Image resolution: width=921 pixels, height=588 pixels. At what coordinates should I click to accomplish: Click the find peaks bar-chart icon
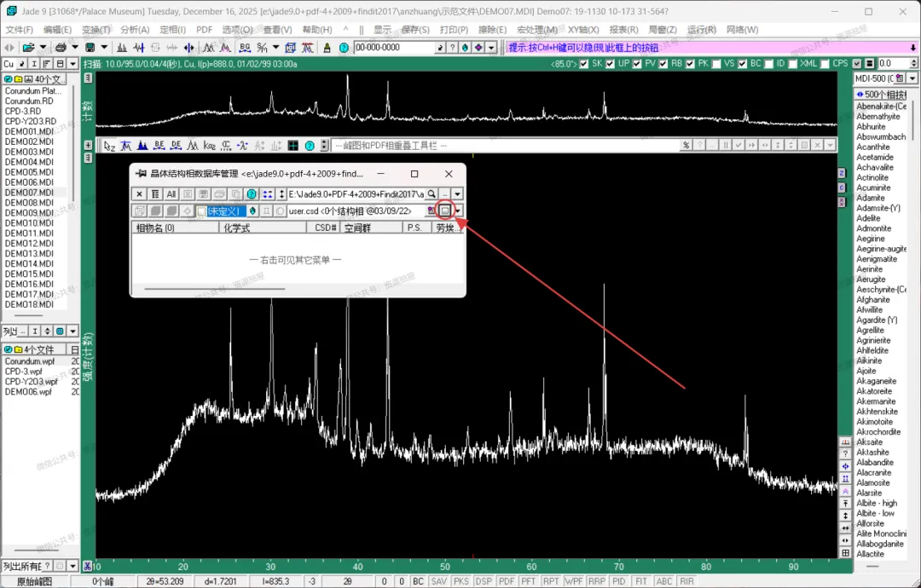[122, 48]
